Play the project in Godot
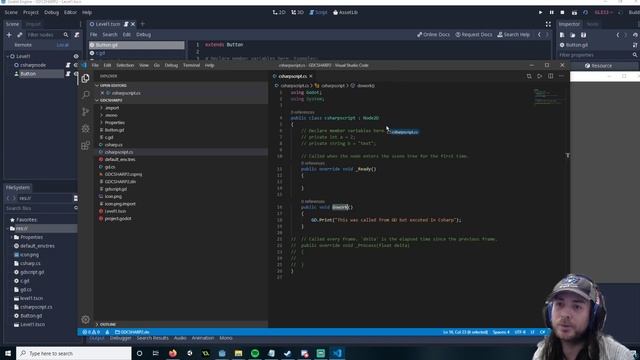The width and height of the screenshot is (640, 360). coord(540,13)
